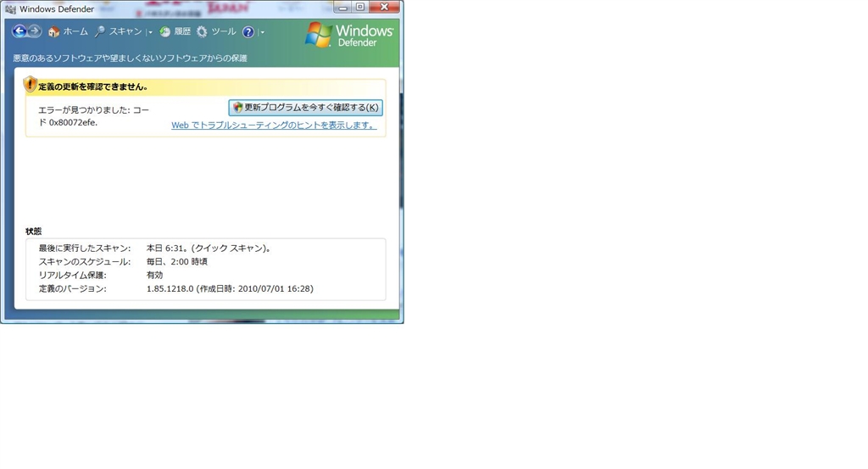The width and height of the screenshot is (868, 469).
Task: Close the Windows Defender window
Action: (384, 7)
